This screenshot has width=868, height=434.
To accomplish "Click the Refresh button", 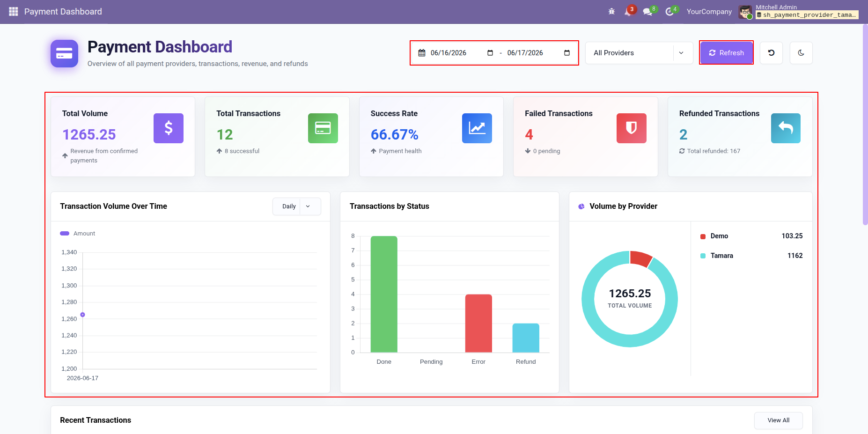I will [x=726, y=53].
